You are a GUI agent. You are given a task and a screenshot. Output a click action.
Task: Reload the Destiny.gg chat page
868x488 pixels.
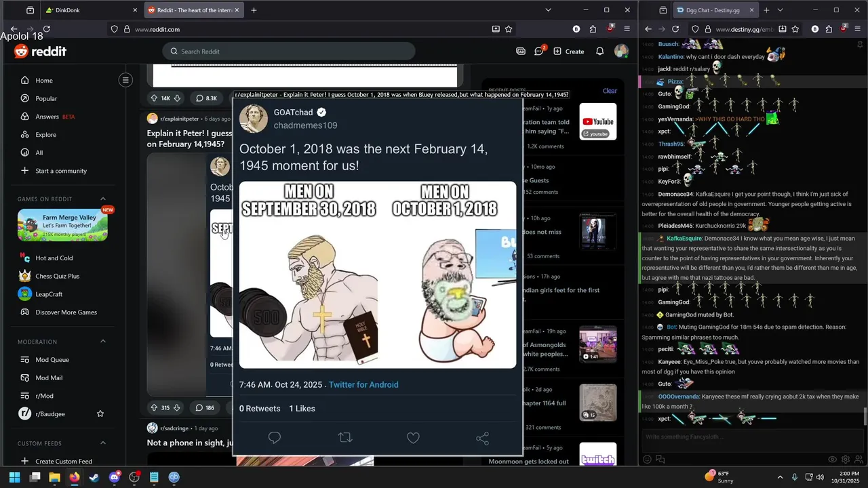point(675,29)
